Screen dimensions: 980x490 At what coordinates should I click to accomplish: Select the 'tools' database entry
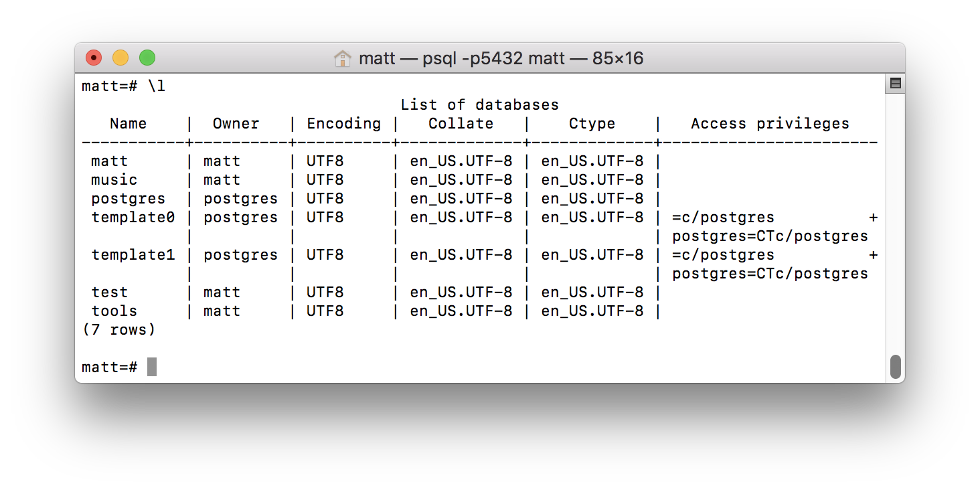[113, 311]
